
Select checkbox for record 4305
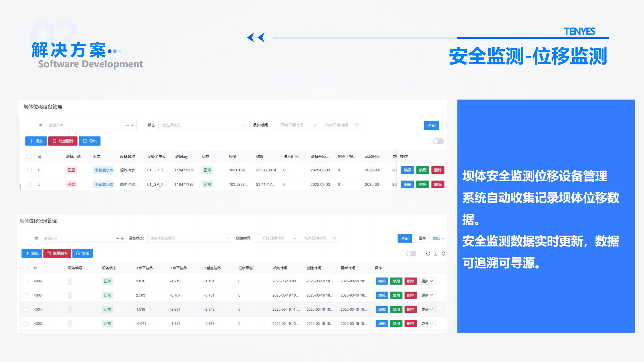[26, 295]
